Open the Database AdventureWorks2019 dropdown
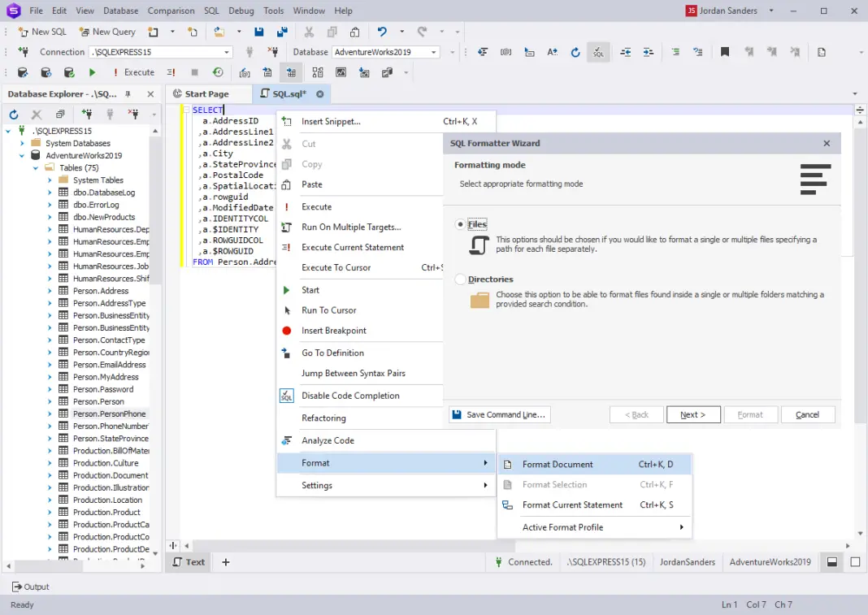868x615 pixels. pyautogui.click(x=434, y=52)
